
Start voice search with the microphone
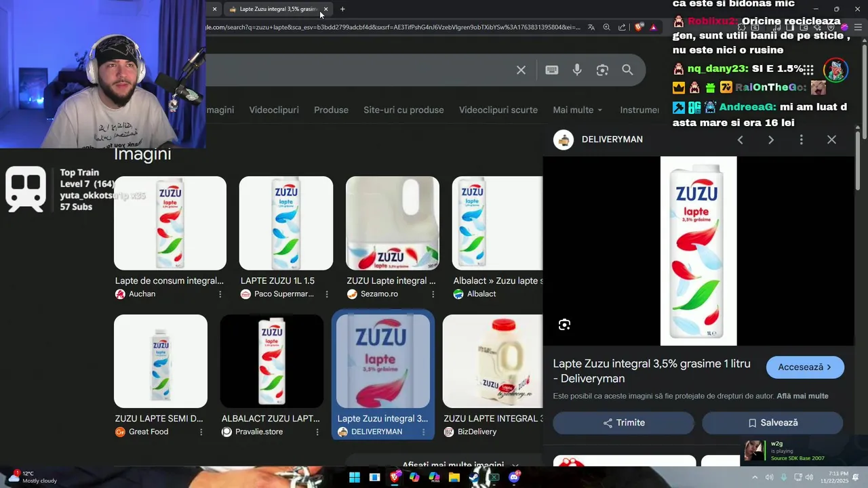pyautogui.click(x=577, y=70)
